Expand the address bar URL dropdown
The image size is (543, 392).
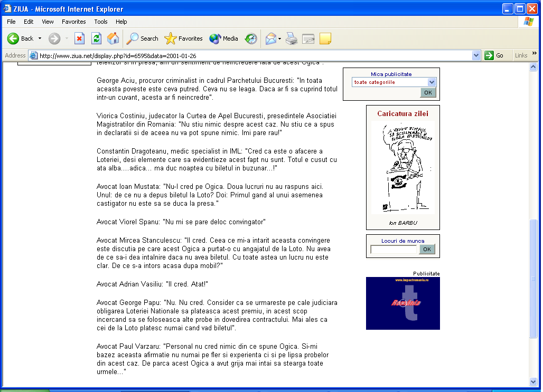tap(476, 55)
